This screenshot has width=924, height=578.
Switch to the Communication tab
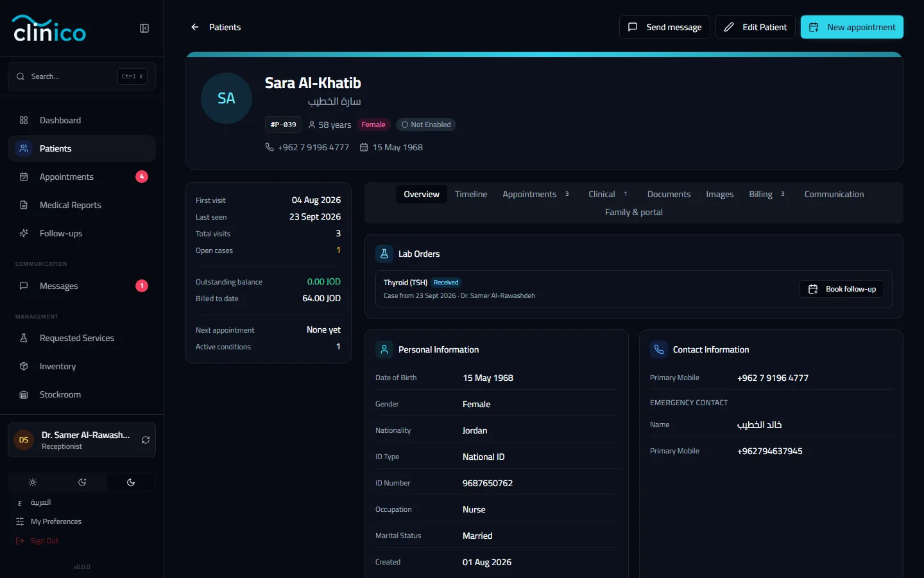coord(834,194)
